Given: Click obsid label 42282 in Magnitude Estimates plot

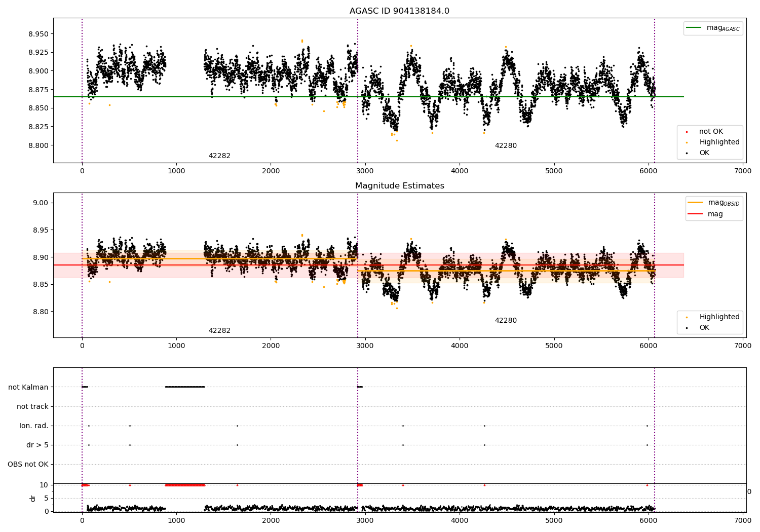Looking at the screenshot, I should (219, 330).
